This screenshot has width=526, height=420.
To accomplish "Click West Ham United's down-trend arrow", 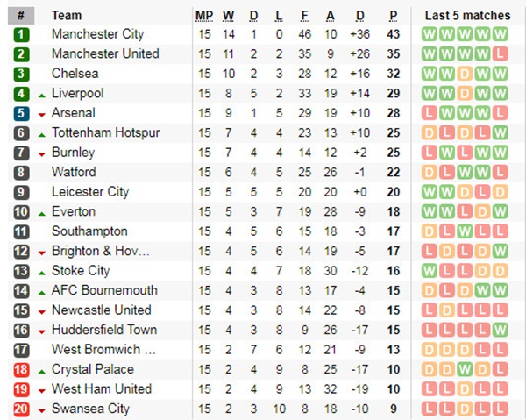I will tap(42, 390).
